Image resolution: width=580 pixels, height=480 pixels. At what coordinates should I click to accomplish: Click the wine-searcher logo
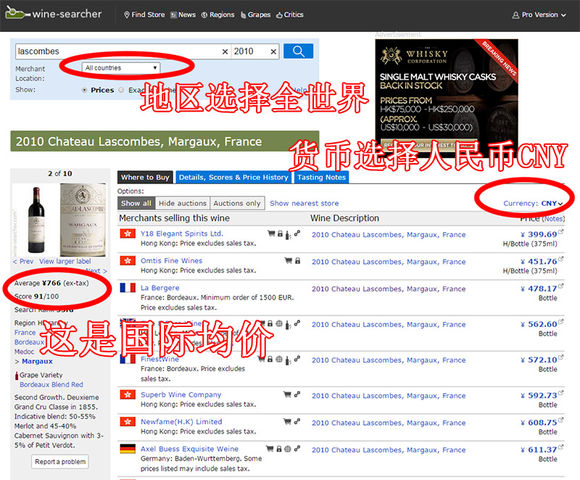tap(53, 14)
